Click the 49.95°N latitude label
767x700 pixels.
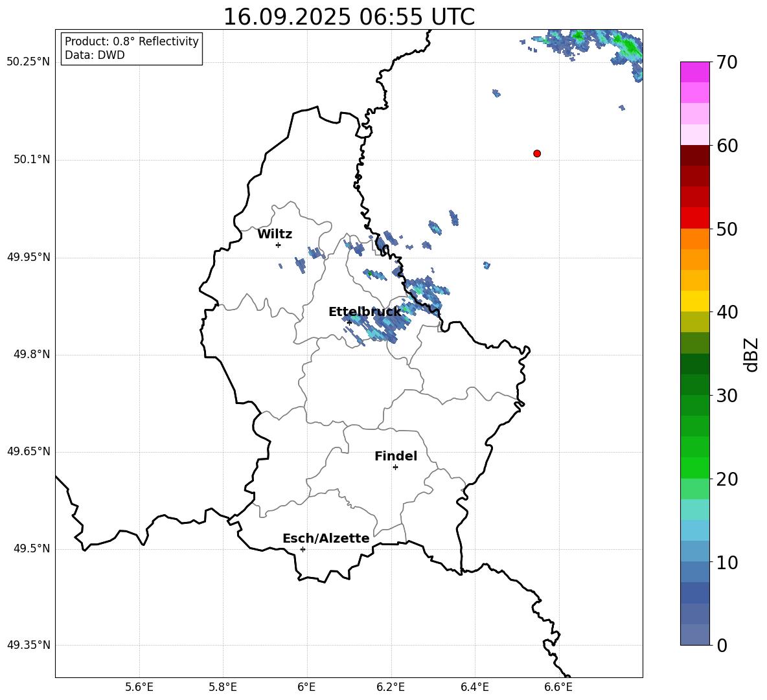(x=29, y=257)
